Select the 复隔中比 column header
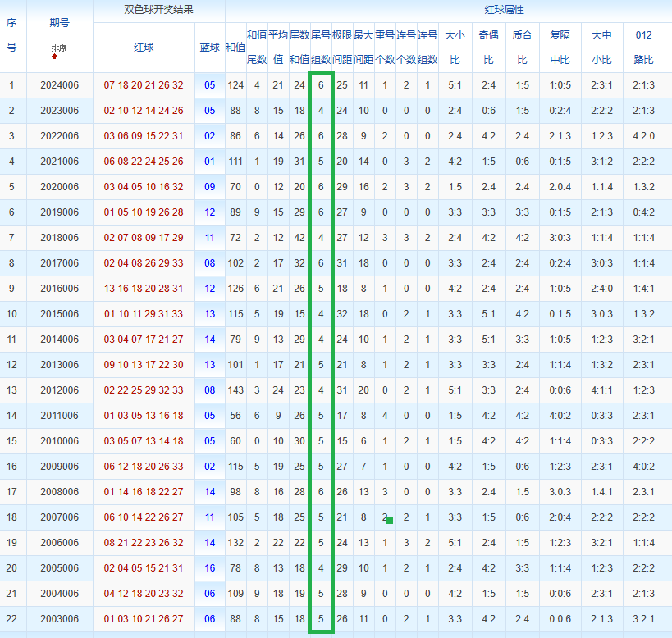The width and height of the screenshot is (672, 638). pyautogui.click(x=560, y=47)
